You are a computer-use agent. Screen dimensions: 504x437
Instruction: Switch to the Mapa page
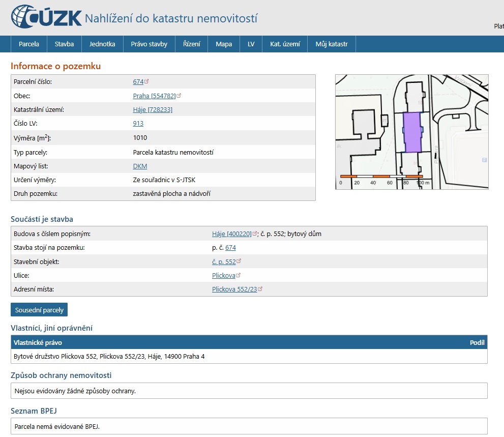point(224,44)
